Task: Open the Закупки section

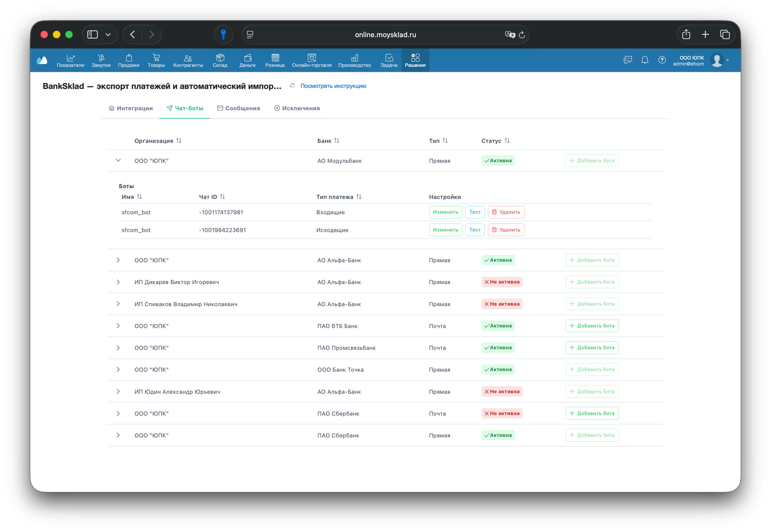Action: [x=101, y=61]
